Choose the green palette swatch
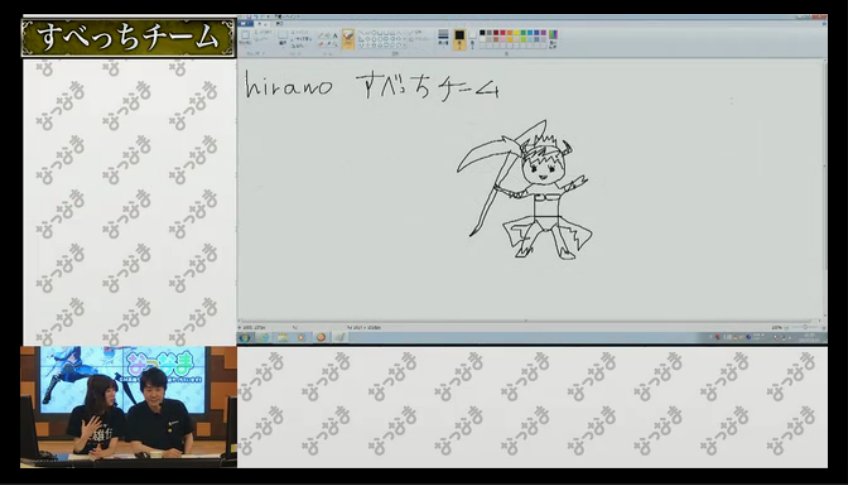The image size is (848, 485). tap(523, 32)
